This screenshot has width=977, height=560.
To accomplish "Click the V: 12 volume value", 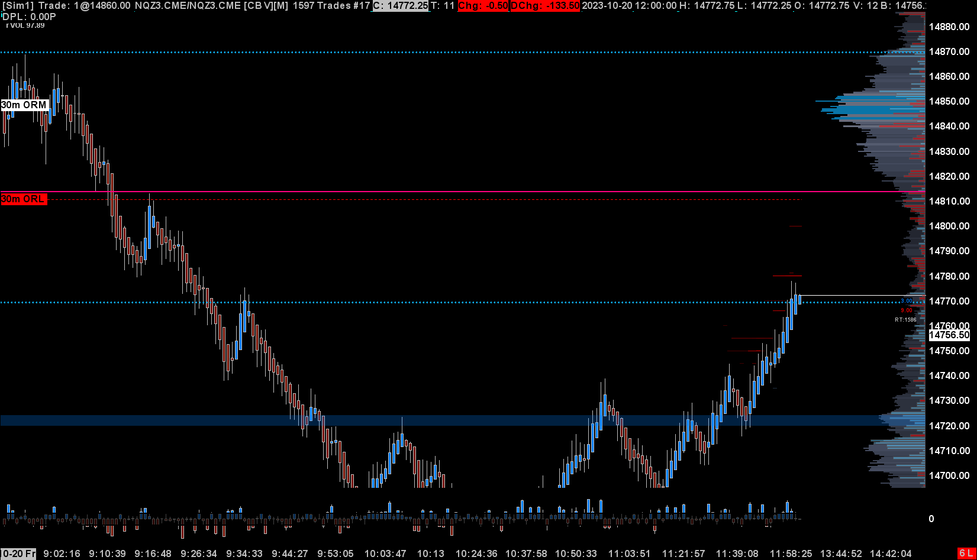I will pos(866,6).
